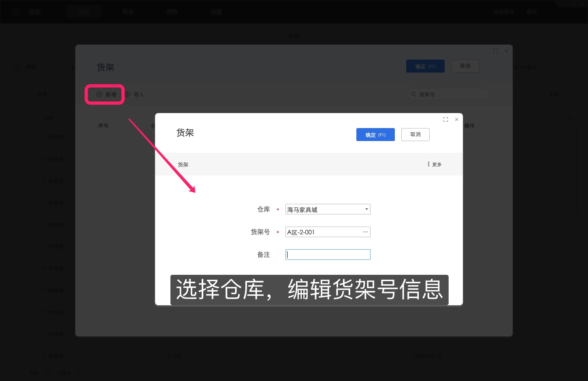The height and width of the screenshot is (381, 588).
Task: Open the ellipsis picker inside 货架号 field
Action: tap(366, 232)
